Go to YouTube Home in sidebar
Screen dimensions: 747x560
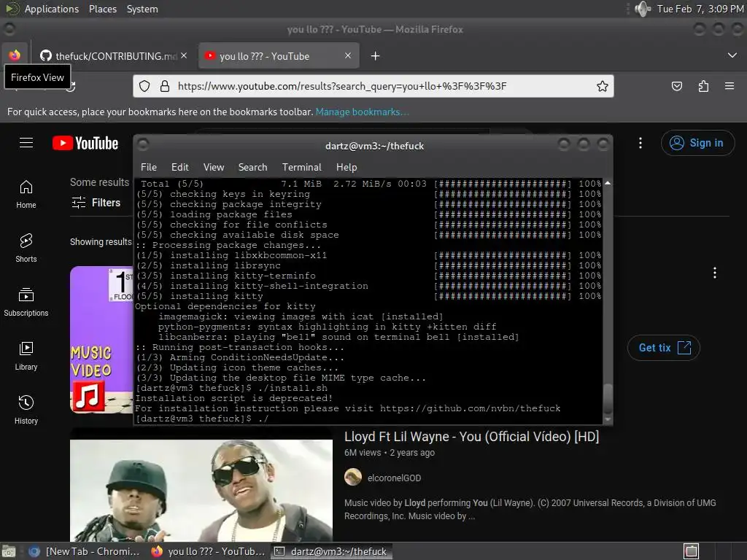coord(26,195)
